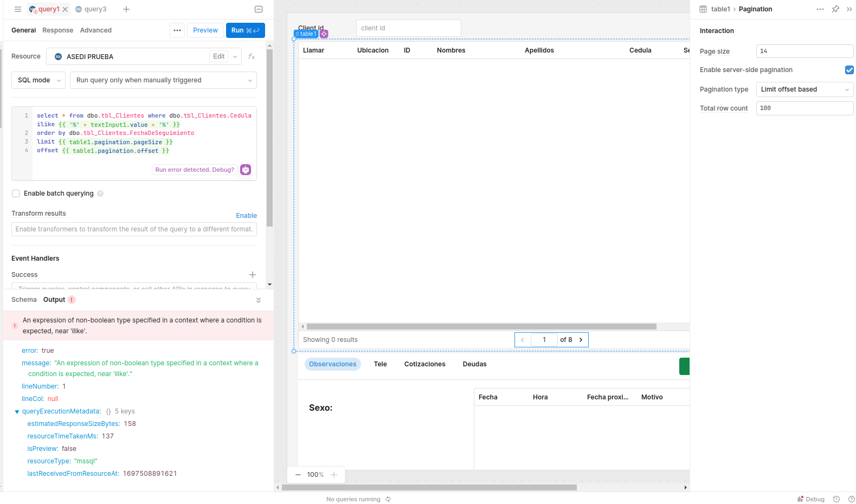Image resolution: width=856 pixels, height=504 pixels.
Task: Zoom out the canvas
Action: [298, 475]
